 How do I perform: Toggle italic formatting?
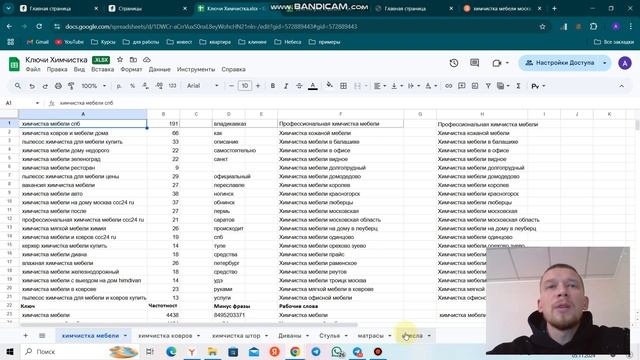click(286, 86)
